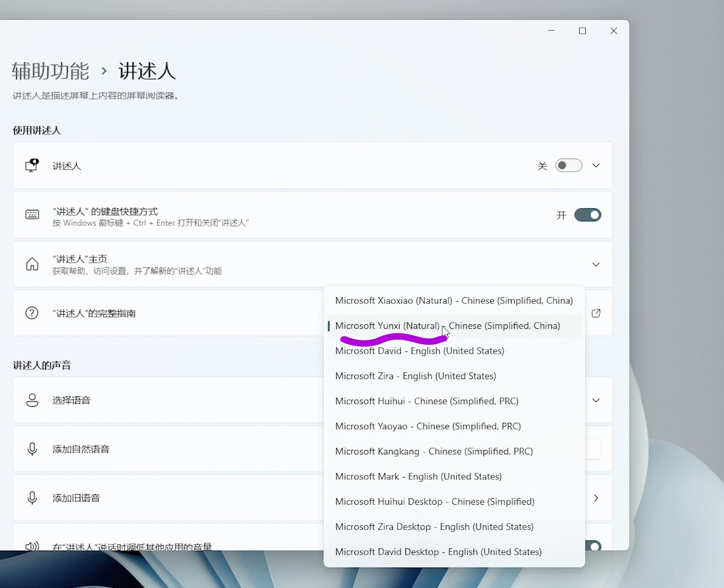Click the right arrow on 添加旧语音 row

pyautogui.click(x=596, y=498)
